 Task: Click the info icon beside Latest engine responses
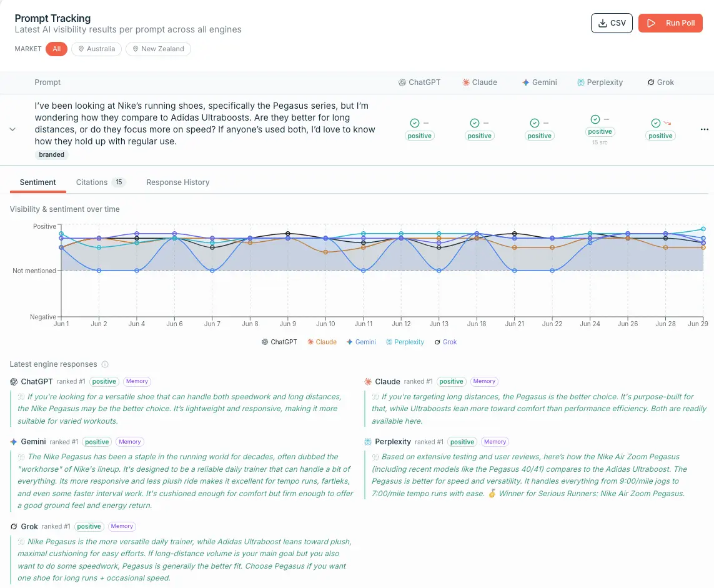pos(105,364)
